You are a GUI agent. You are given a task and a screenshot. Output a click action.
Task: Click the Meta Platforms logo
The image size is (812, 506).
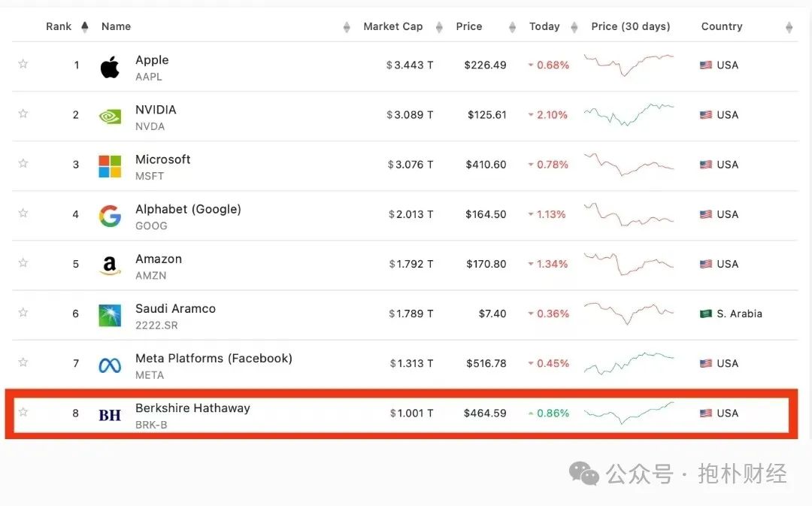110,365
